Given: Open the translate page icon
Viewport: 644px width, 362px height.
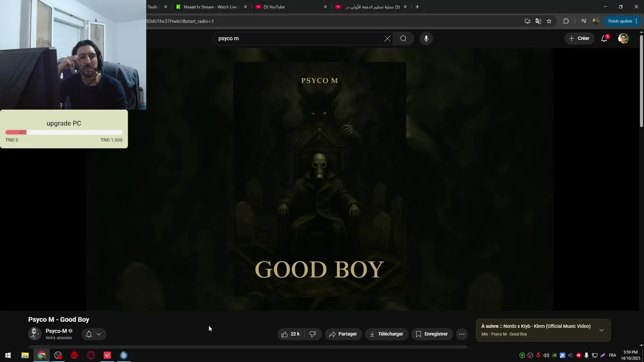Looking at the screenshot, I should [538, 21].
